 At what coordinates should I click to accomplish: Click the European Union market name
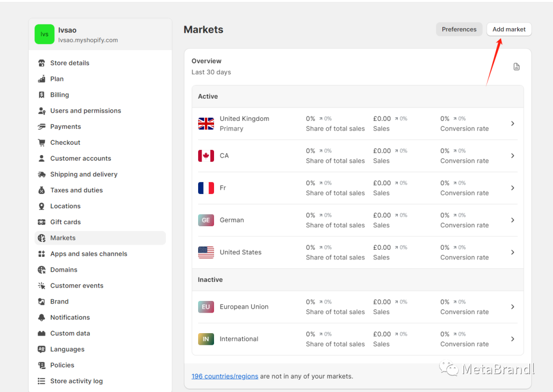pyautogui.click(x=244, y=307)
